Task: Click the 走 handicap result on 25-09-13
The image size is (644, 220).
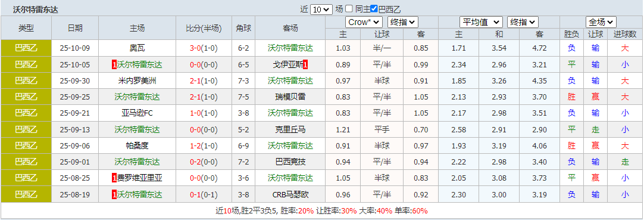Action: (x=596, y=129)
